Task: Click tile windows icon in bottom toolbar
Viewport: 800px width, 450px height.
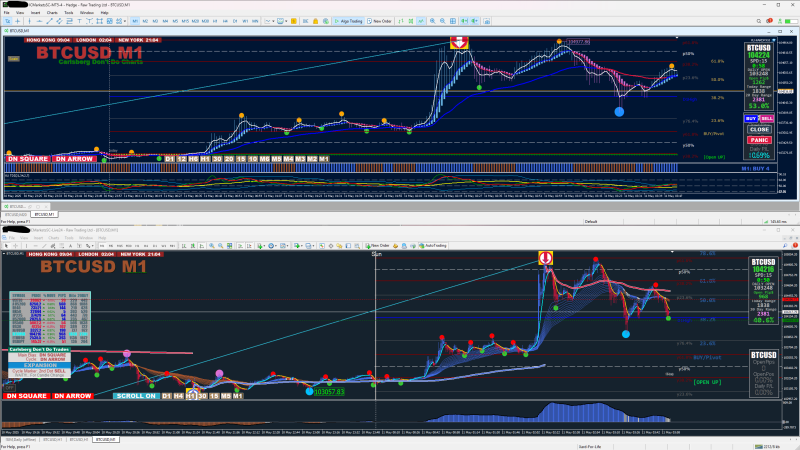Action: [230, 245]
